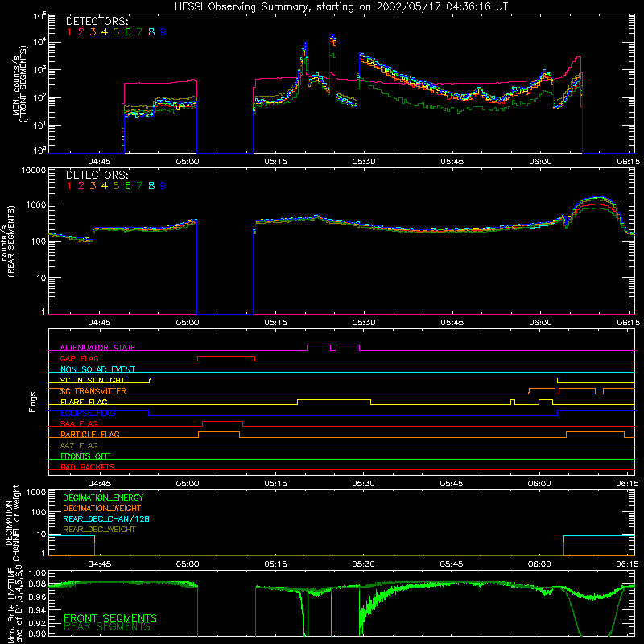The width and height of the screenshot is (644, 644).
Task: Click the 'REAR_DEC_CHAN/128' legend entry
Action: point(106,519)
